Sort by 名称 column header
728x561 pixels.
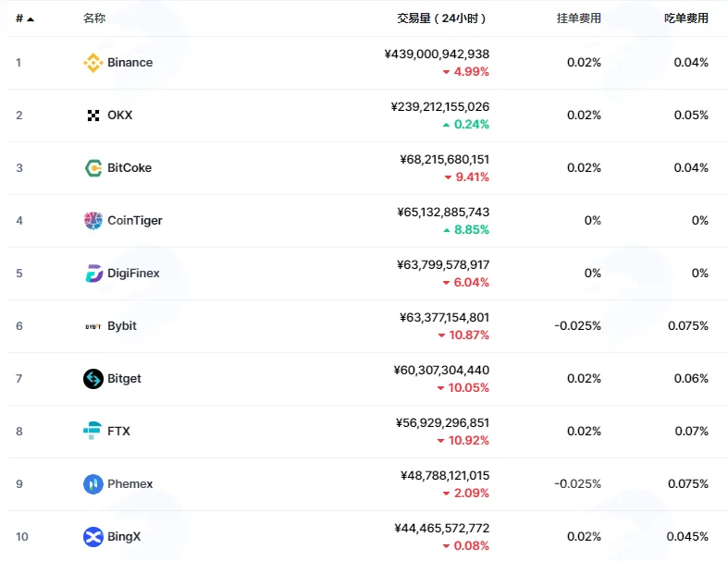[x=94, y=18]
